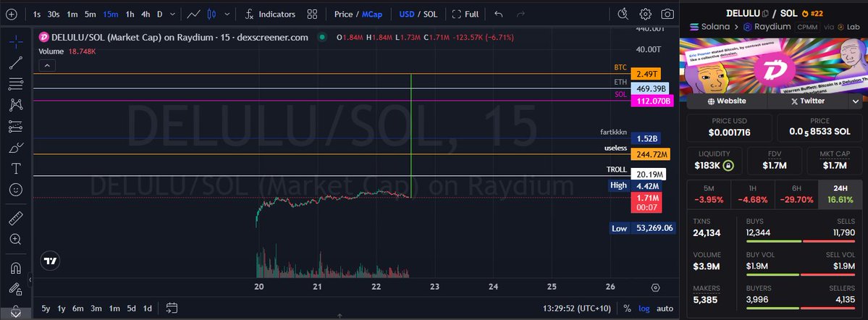Switch chart to MCap mode

(372, 14)
